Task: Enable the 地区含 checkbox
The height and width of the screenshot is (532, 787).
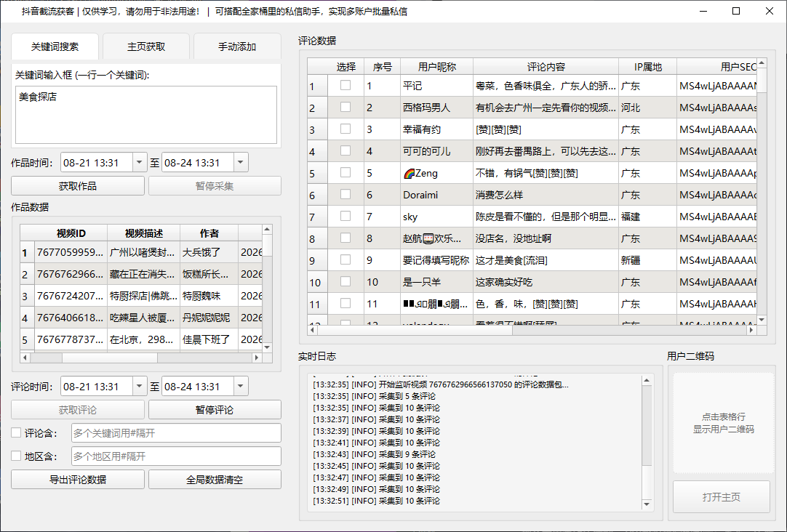Action: pos(16,456)
